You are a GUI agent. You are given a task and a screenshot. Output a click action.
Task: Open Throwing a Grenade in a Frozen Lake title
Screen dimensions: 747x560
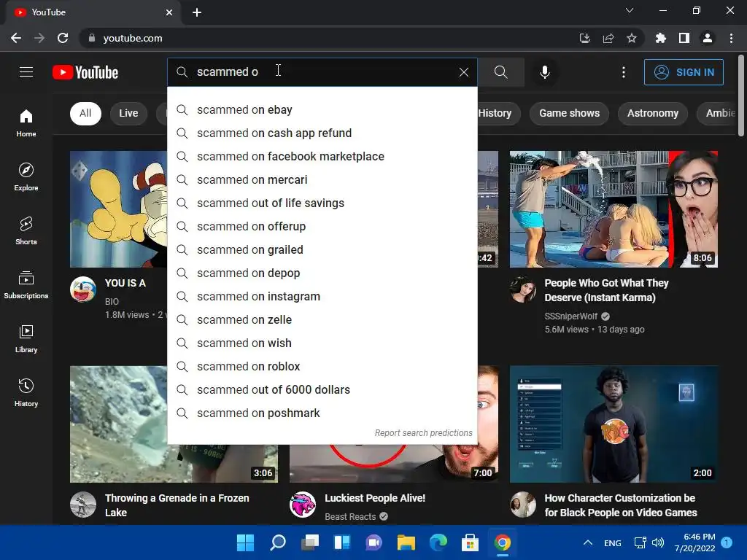(177, 505)
